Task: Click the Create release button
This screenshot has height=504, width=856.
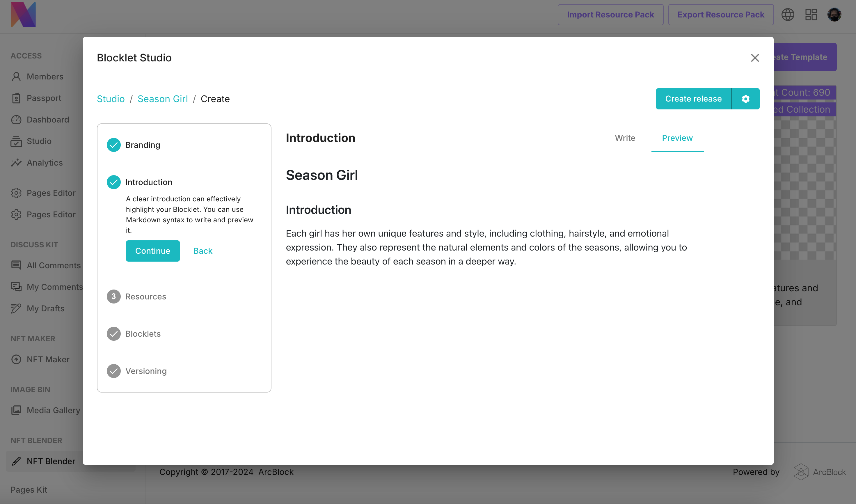Action: click(693, 99)
